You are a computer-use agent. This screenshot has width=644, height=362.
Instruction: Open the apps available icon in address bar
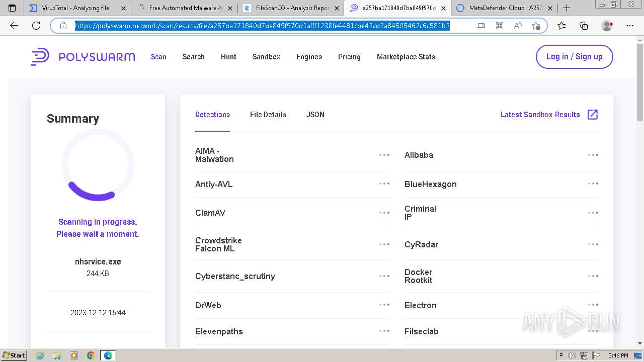499,26
